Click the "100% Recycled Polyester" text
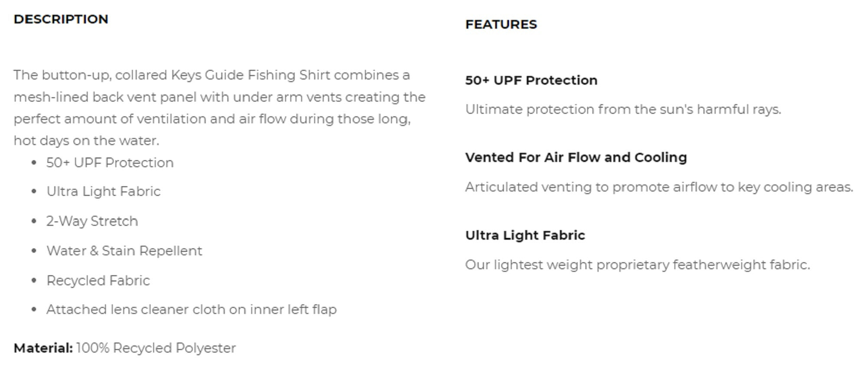 (x=156, y=348)
